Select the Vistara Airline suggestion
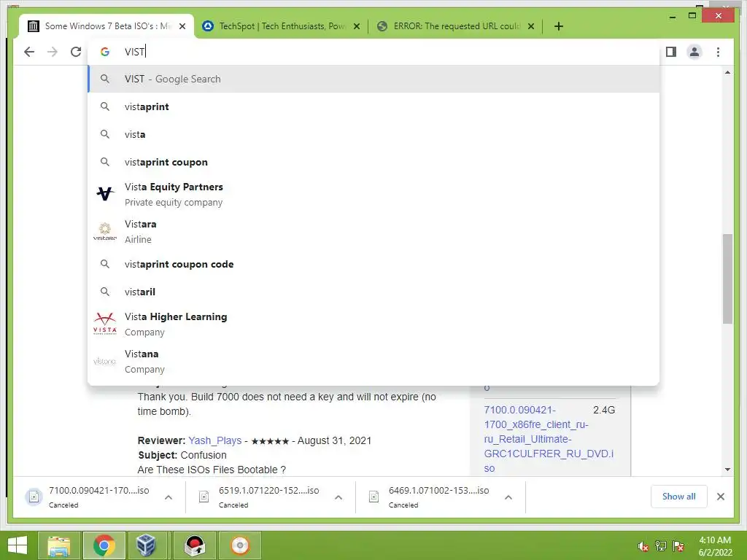747x560 pixels. [373, 231]
